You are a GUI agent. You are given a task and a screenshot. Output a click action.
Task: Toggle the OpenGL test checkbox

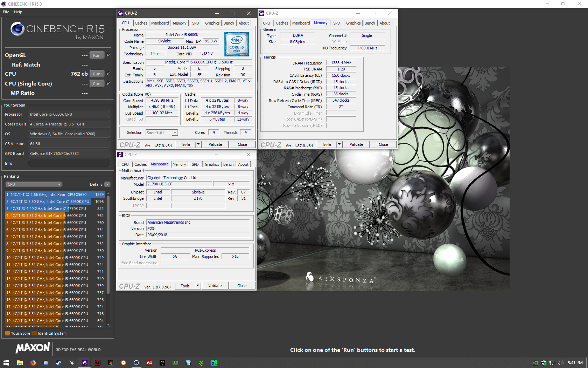coord(109,55)
